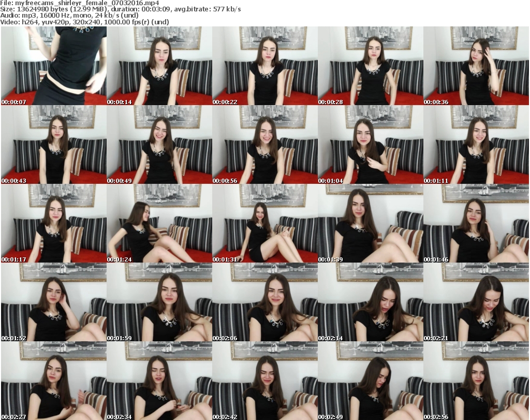The width and height of the screenshot is (530, 420).
Task: Open the thumbnail marked 00:01:59
Action: click(159, 302)
